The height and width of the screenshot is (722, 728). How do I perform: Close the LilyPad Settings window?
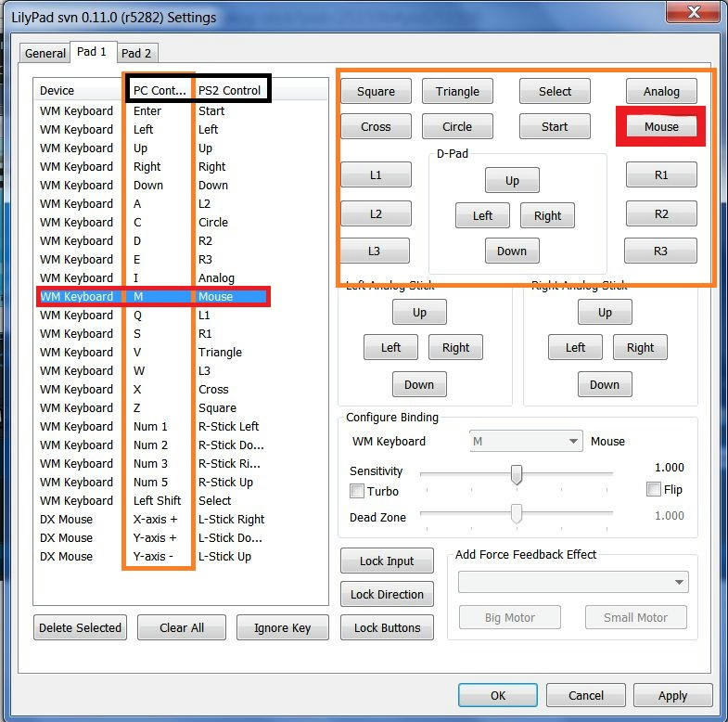pos(694,12)
